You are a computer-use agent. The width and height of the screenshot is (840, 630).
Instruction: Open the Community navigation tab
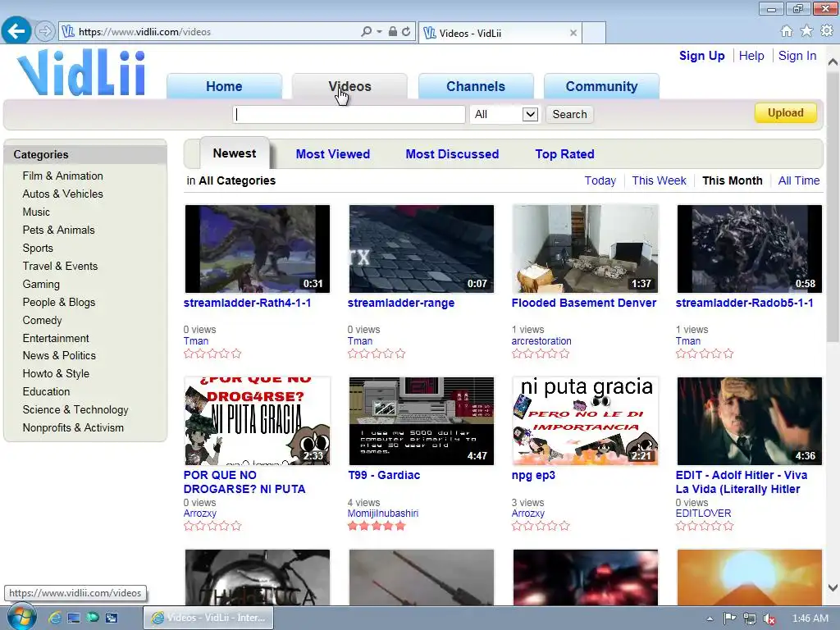(601, 86)
